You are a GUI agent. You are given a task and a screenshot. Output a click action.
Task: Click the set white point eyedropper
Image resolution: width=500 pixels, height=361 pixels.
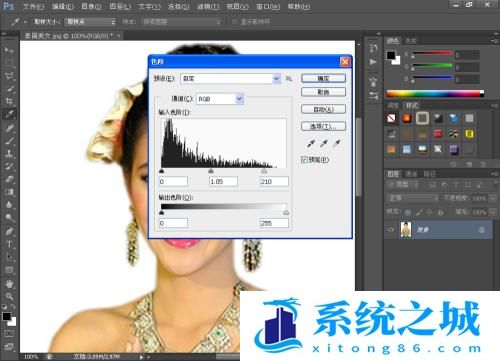[x=337, y=143]
